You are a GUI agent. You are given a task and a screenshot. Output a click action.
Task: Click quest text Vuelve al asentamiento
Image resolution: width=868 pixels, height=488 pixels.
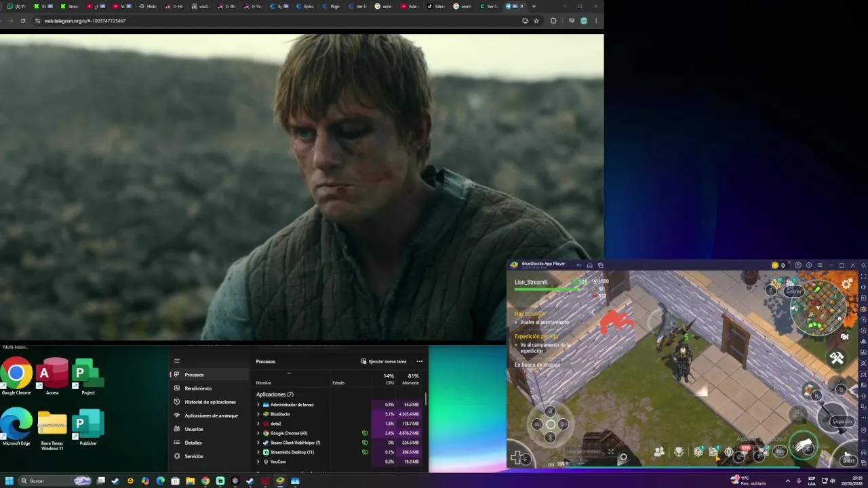pos(545,323)
